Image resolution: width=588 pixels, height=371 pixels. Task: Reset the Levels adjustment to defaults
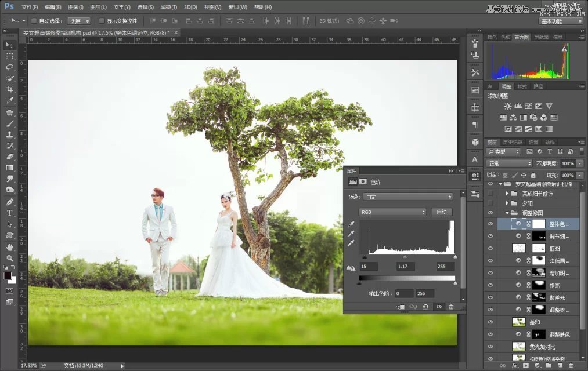point(425,307)
